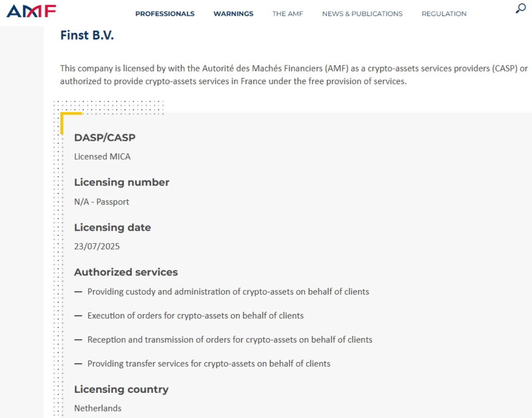
Task: Click the Licensing number heading
Action: coord(122,182)
